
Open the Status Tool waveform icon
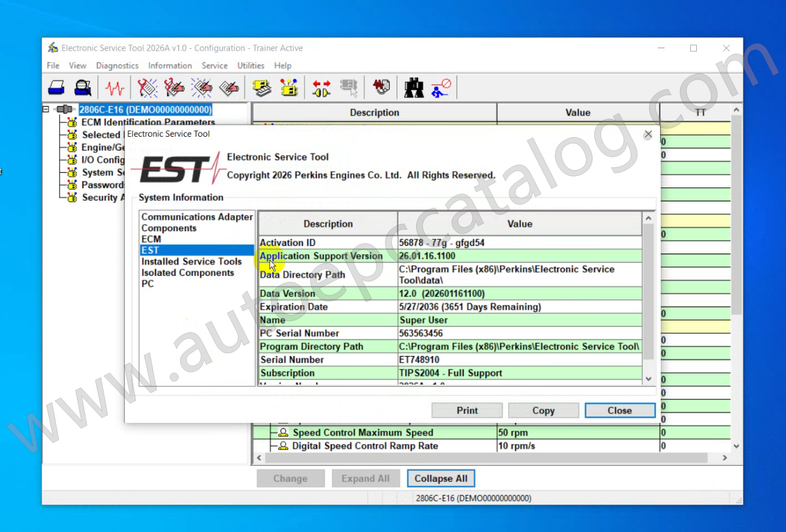pyautogui.click(x=114, y=88)
